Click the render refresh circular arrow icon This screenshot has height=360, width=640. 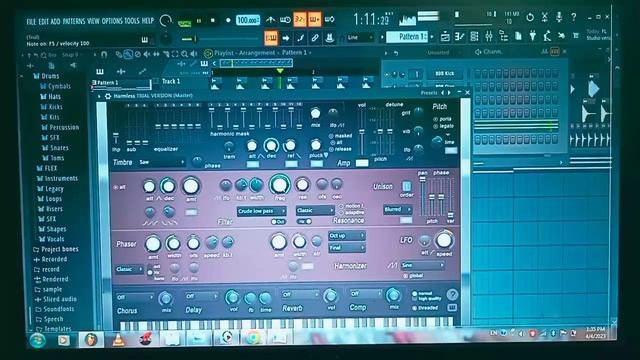click(530, 17)
